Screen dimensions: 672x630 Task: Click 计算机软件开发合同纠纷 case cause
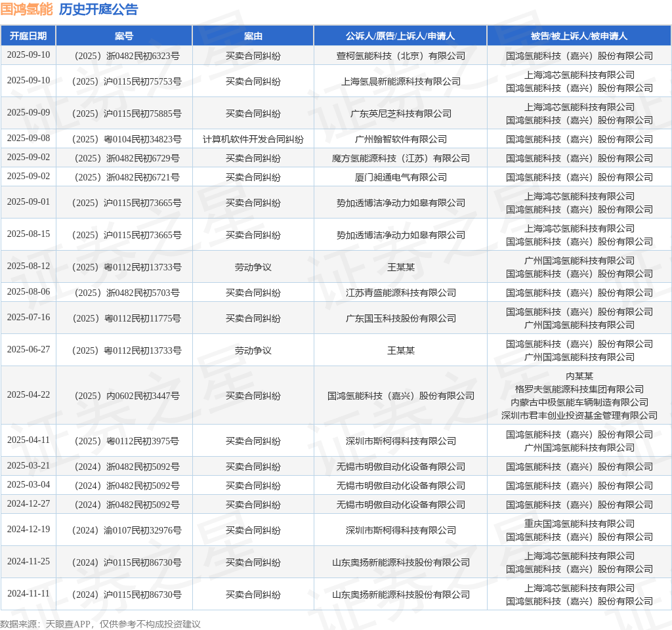tap(253, 139)
